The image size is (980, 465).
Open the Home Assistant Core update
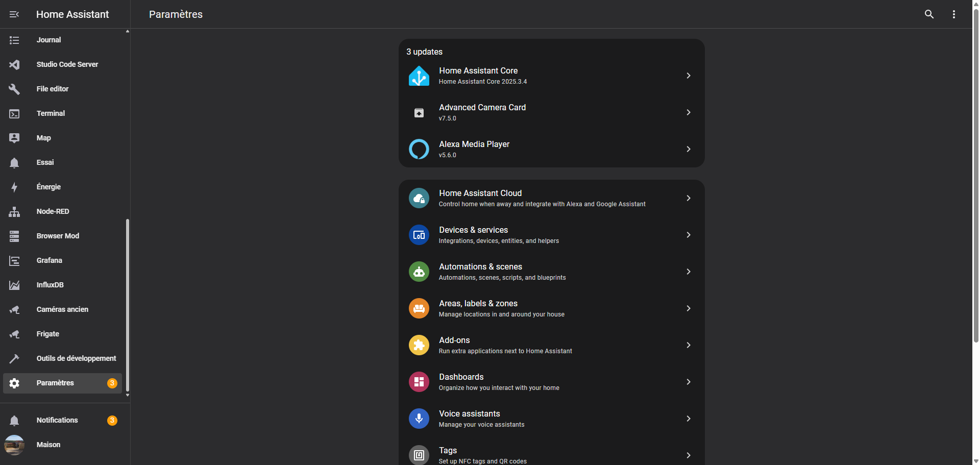coord(551,76)
